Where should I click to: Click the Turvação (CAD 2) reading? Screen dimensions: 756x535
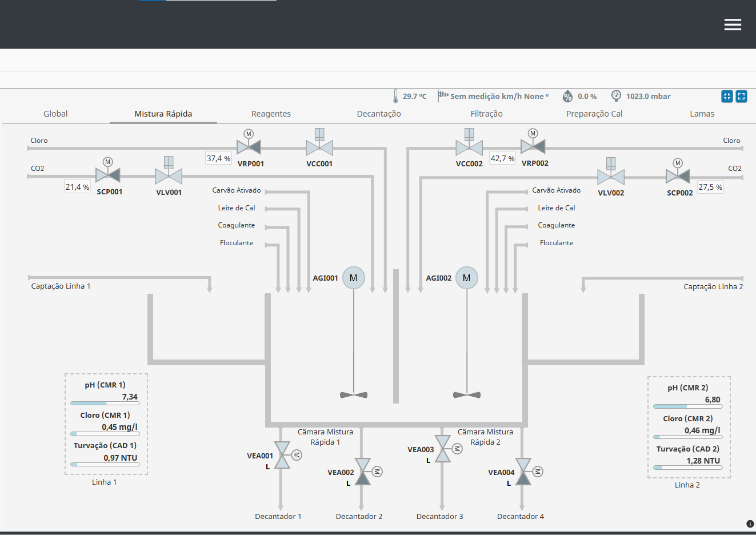point(703,461)
